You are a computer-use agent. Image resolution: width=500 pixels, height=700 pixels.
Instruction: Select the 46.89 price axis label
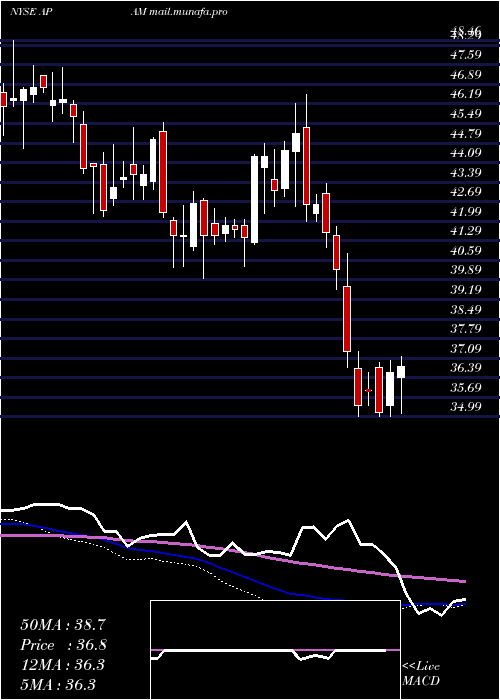(466, 74)
